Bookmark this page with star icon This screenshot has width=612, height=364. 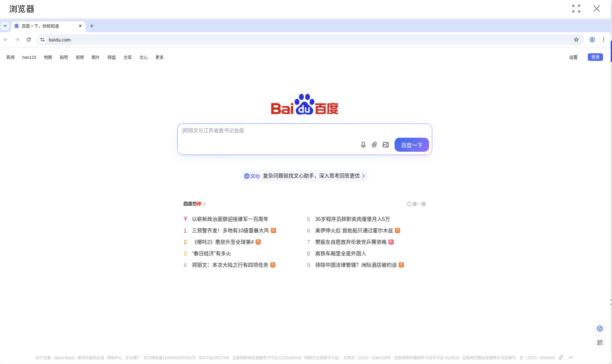[576, 40]
